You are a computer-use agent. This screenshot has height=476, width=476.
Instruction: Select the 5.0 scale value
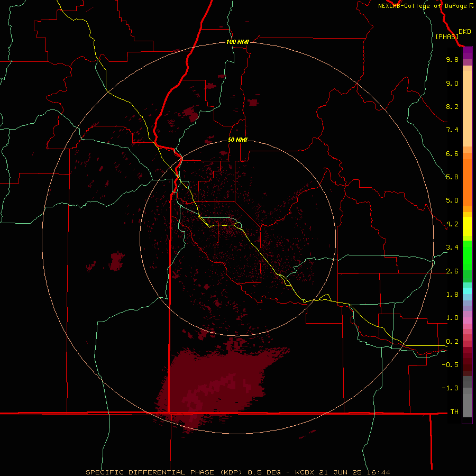point(452,200)
